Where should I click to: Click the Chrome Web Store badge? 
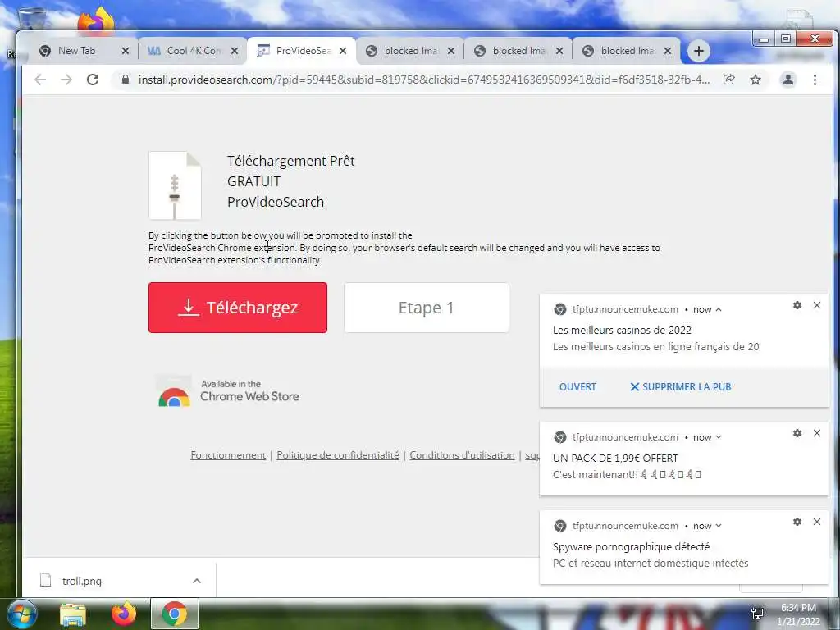[x=228, y=391]
